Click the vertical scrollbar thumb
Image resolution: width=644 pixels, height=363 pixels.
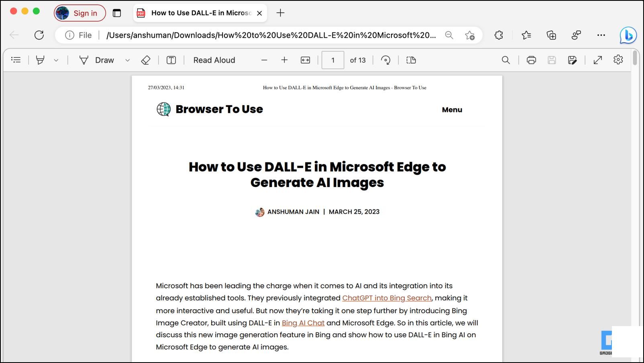click(635, 57)
